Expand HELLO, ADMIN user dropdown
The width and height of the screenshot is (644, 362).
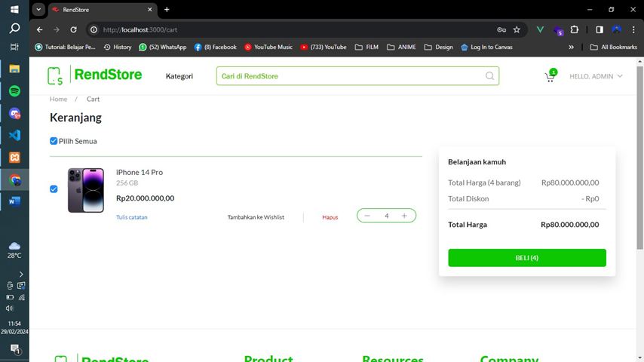[596, 76]
